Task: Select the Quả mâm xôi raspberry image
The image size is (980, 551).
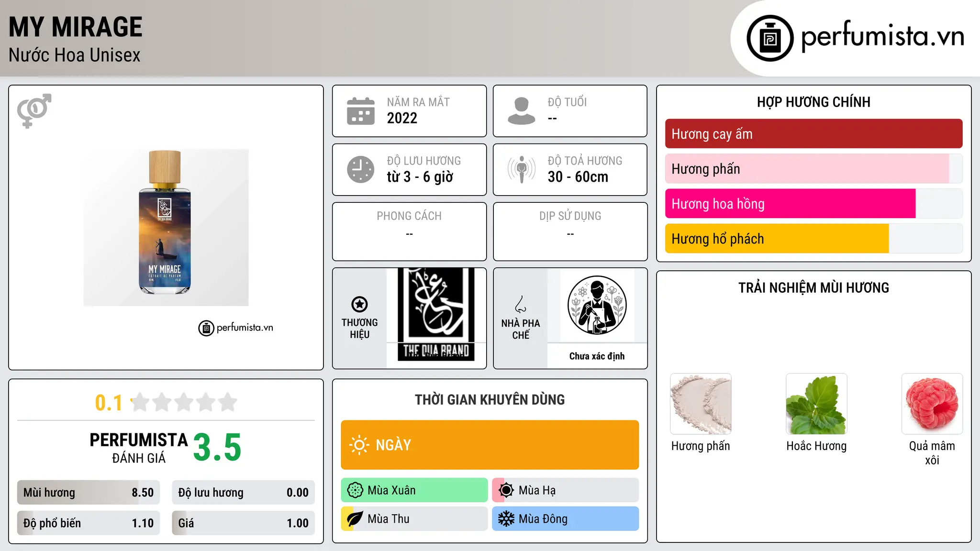Action: click(x=932, y=404)
